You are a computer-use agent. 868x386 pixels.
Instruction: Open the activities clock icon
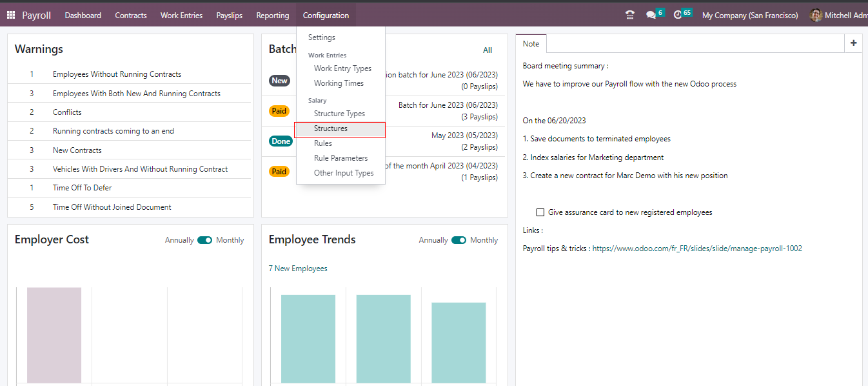coord(678,15)
